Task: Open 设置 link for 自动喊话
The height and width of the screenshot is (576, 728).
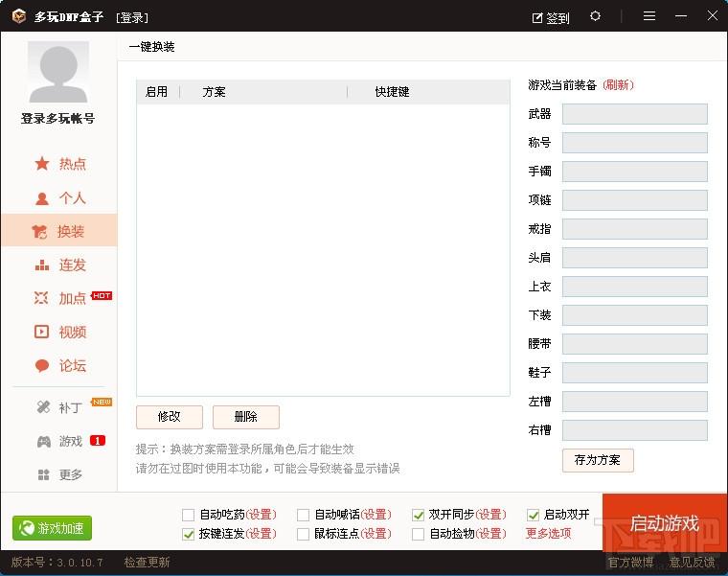Action: [x=376, y=515]
